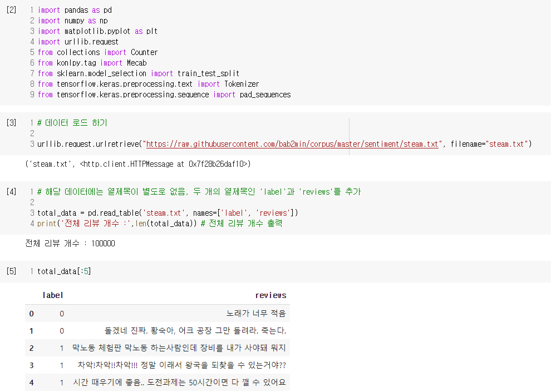Viewport: 551px width, 392px height.
Task: Select cell execution counter [2]
Action: pyautogui.click(x=12, y=10)
